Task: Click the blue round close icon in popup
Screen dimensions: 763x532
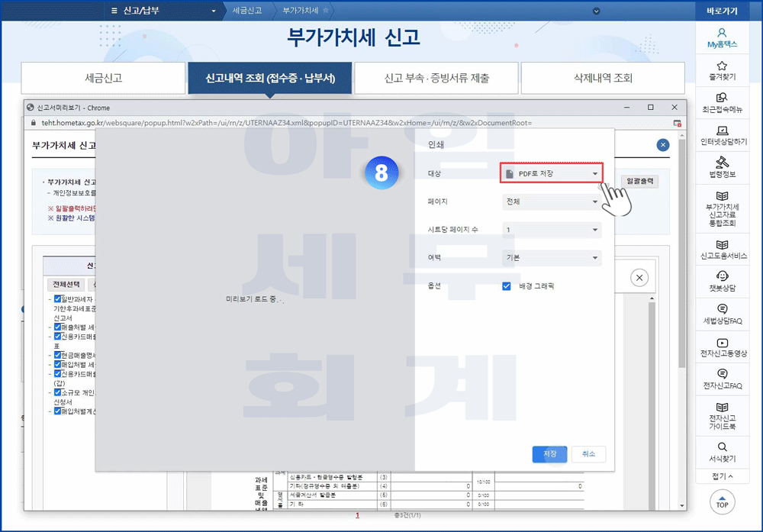Action: pos(663,144)
